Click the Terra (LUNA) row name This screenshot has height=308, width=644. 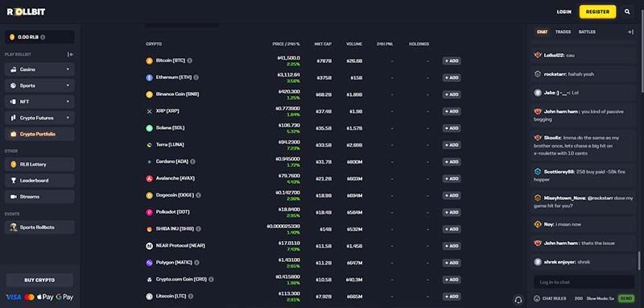point(170,145)
